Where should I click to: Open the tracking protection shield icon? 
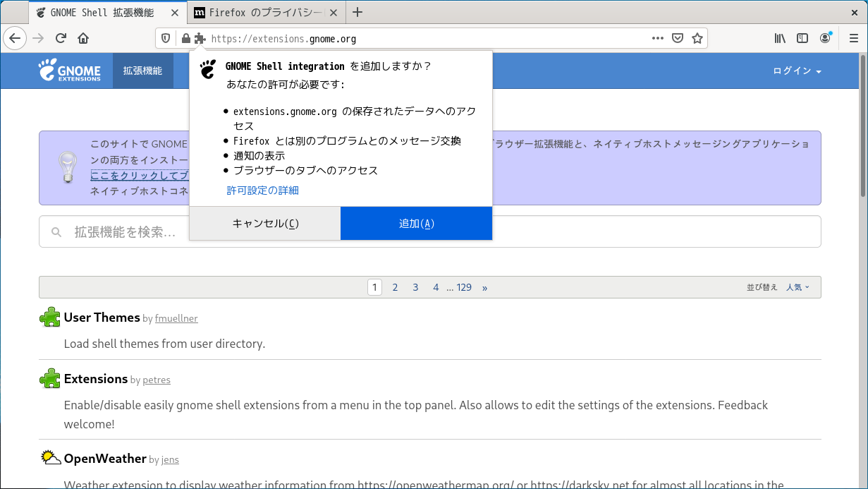[x=166, y=39]
